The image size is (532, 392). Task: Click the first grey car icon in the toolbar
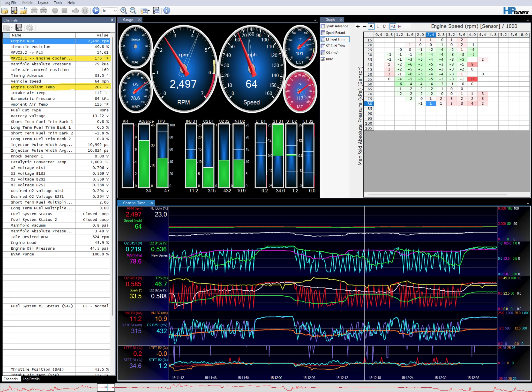pos(34,11)
